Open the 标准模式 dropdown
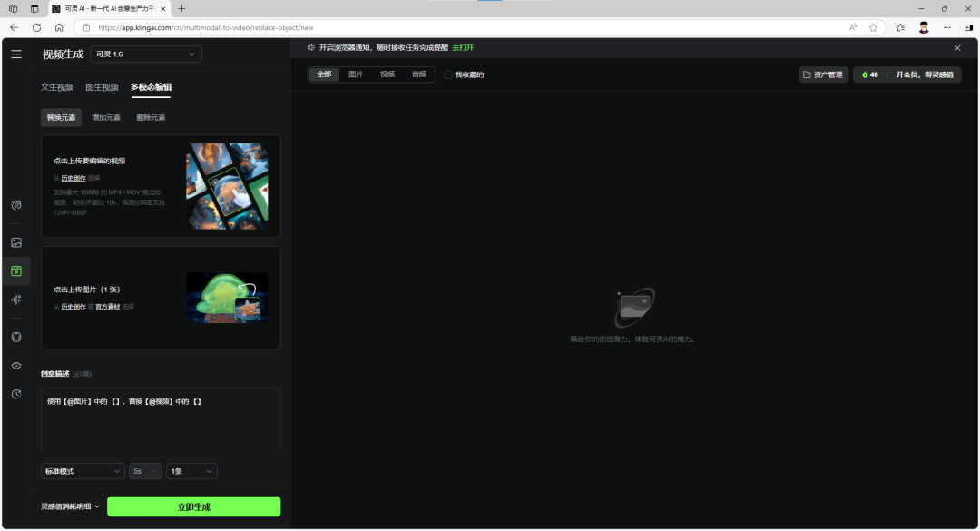This screenshot has width=980, height=531. [83, 471]
